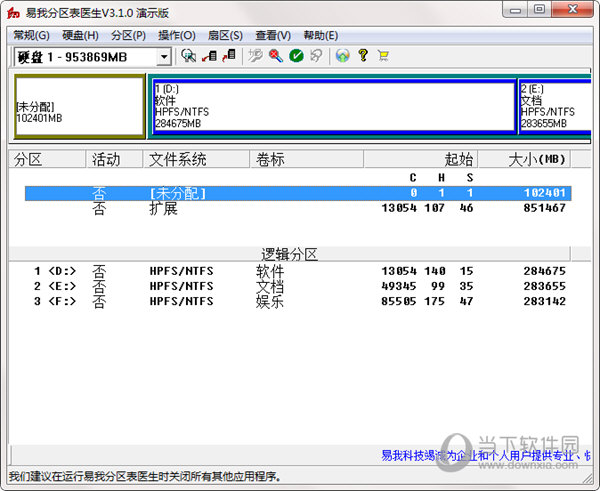Click the restore partition table icon
The width and height of the screenshot is (600, 491).
(229, 56)
